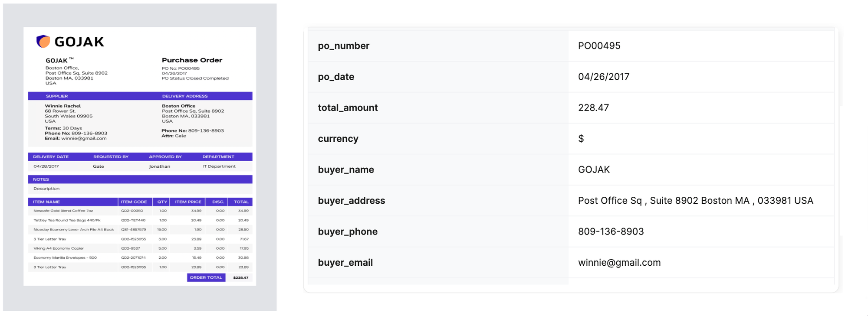Select the total_amount value 228.47
Screen dimensions: 868x316
click(x=593, y=108)
